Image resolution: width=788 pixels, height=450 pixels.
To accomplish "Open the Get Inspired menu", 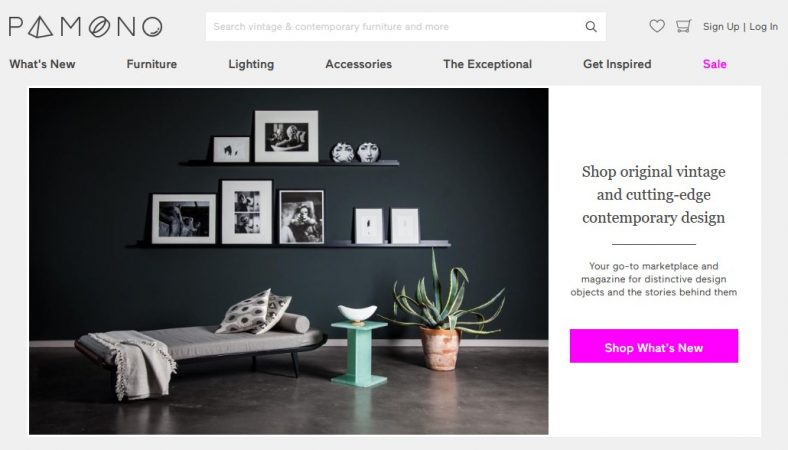I will (617, 64).
